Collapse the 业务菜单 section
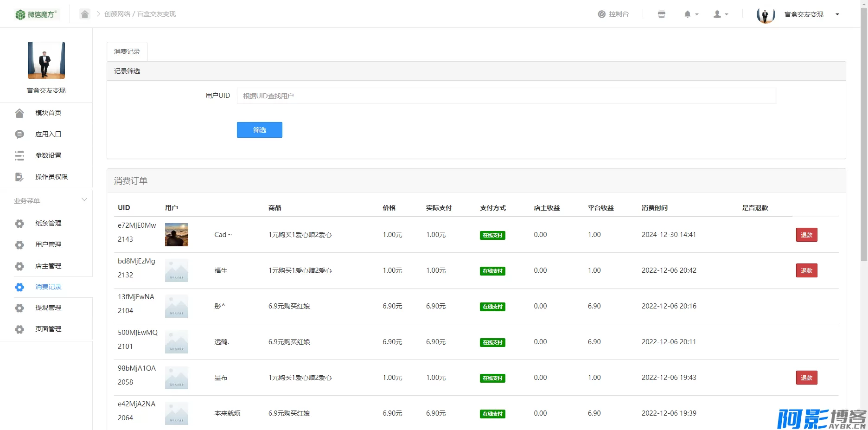 [84, 200]
